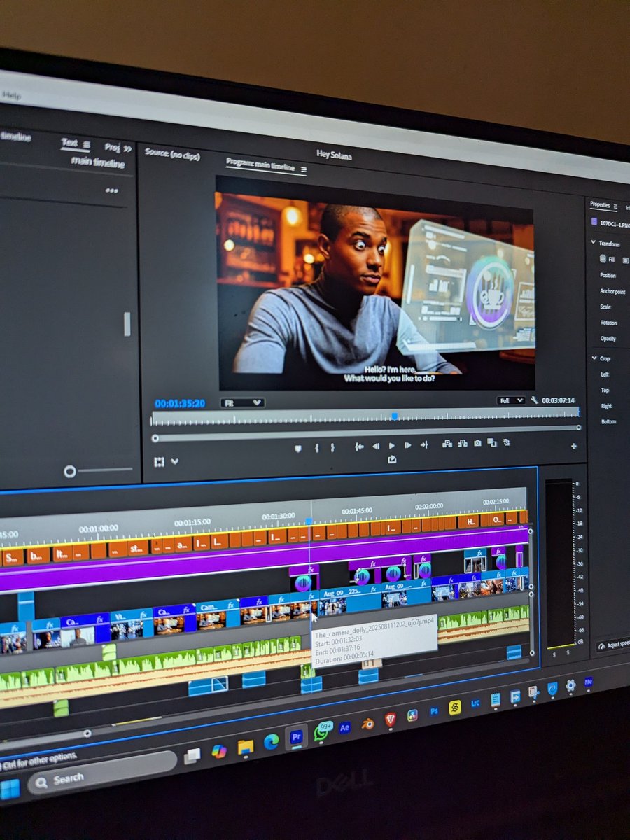Click the Mark In bracket icon
This screenshot has height=840, width=630.
point(316,448)
